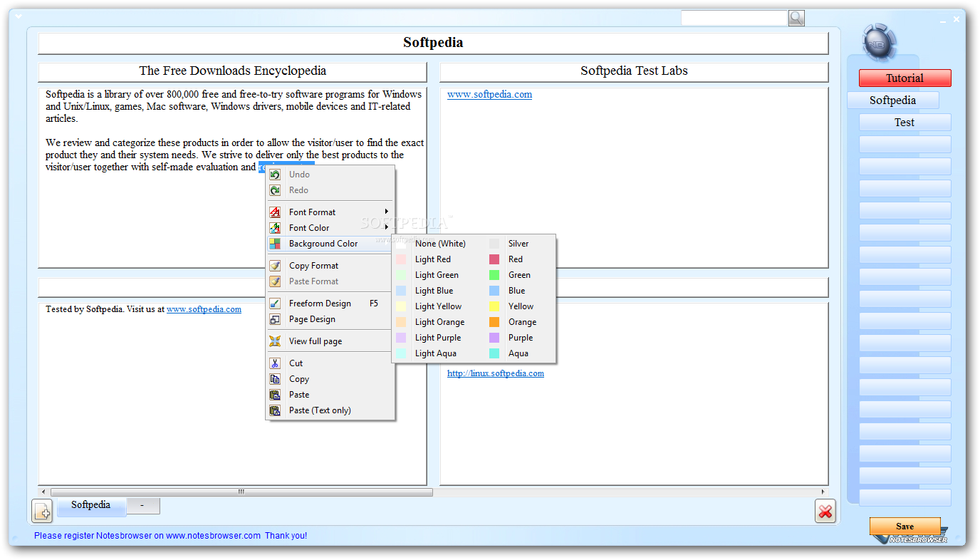
Task: Click the Save button
Action: pyautogui.click(x=905, y=527)
